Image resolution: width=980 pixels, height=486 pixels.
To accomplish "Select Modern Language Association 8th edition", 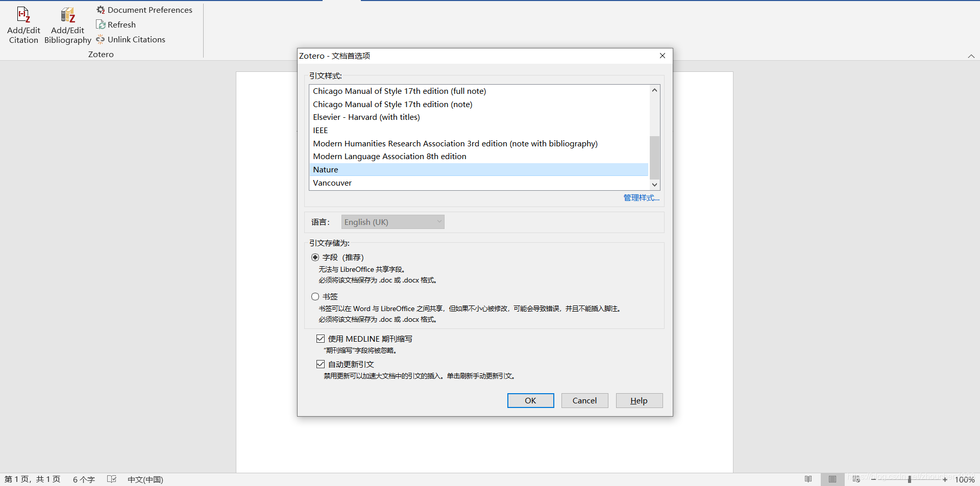I will click(x=479, y=156).
